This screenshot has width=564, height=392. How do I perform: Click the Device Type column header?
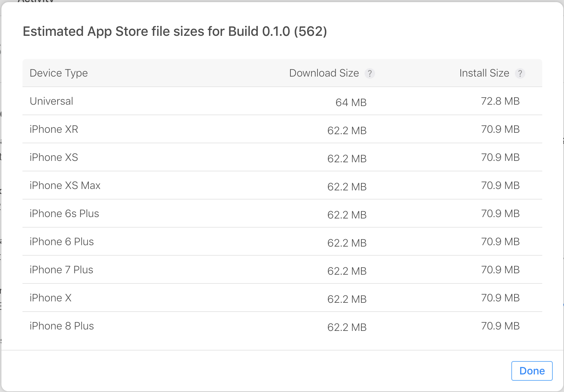click(59, 73)
